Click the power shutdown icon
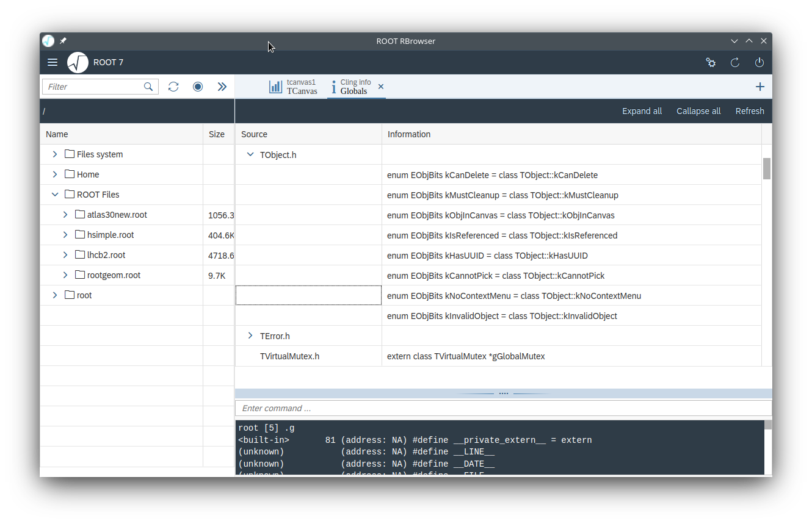 tap(759, 62)
